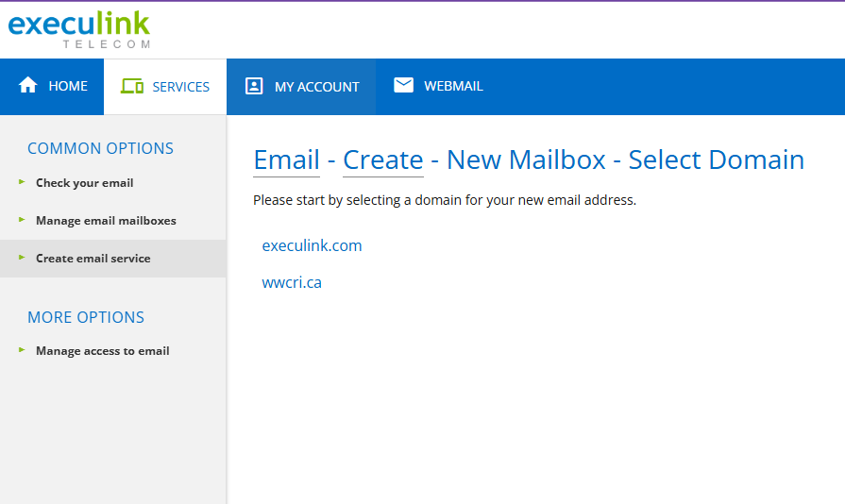Click the green arrow beside Check your email
Screen dimensions: 845x504
(22, 182)
